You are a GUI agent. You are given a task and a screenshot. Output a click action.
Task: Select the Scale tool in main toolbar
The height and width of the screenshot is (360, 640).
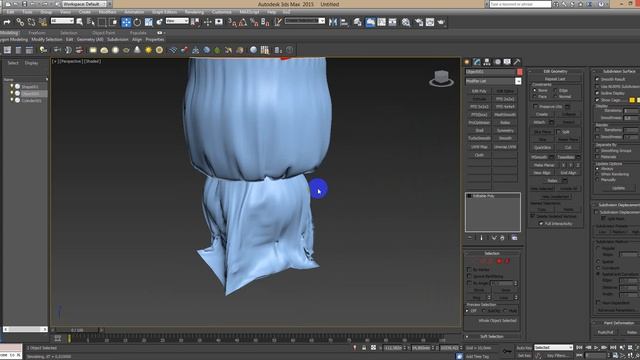tap(148, 22)
